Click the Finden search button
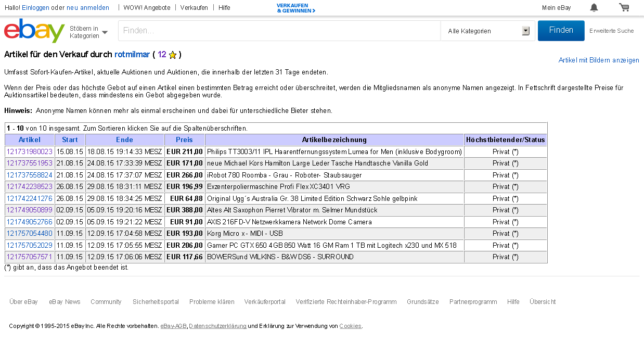 (561, 31)
